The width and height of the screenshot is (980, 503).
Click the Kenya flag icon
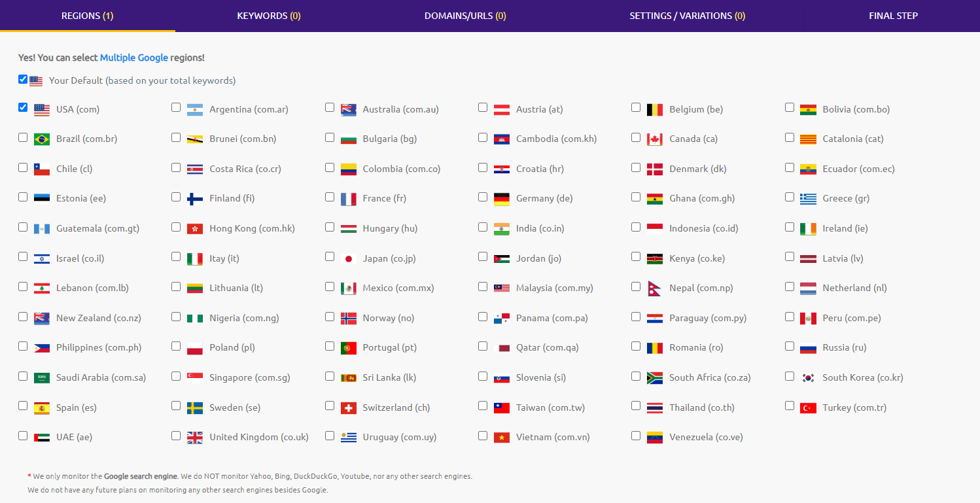[x=655, y=259]
